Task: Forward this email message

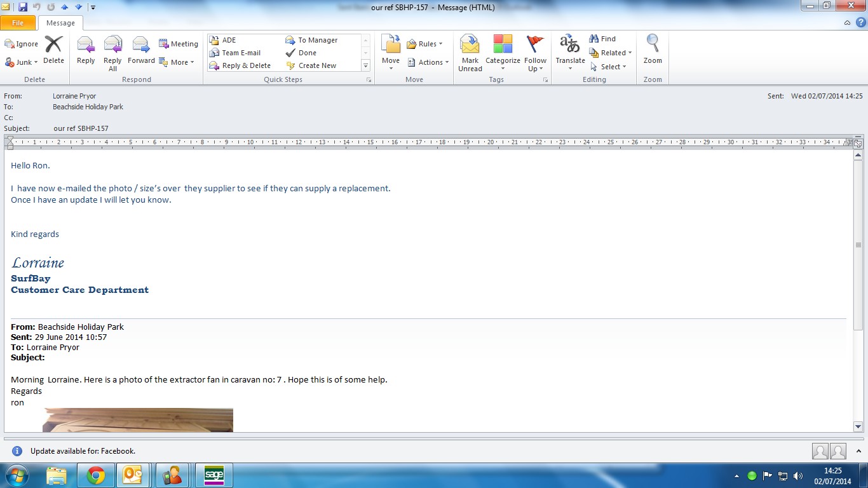Action: point(141,51)
